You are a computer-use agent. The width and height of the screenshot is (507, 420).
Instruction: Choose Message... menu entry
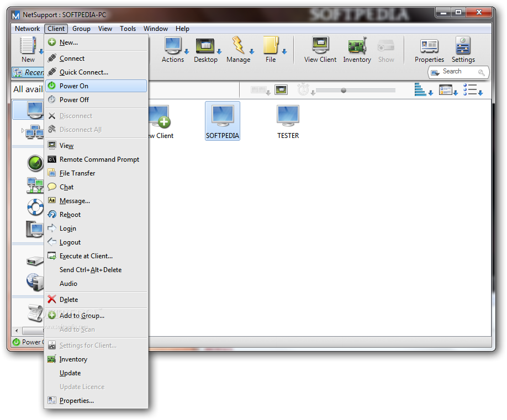pos(96,201)
